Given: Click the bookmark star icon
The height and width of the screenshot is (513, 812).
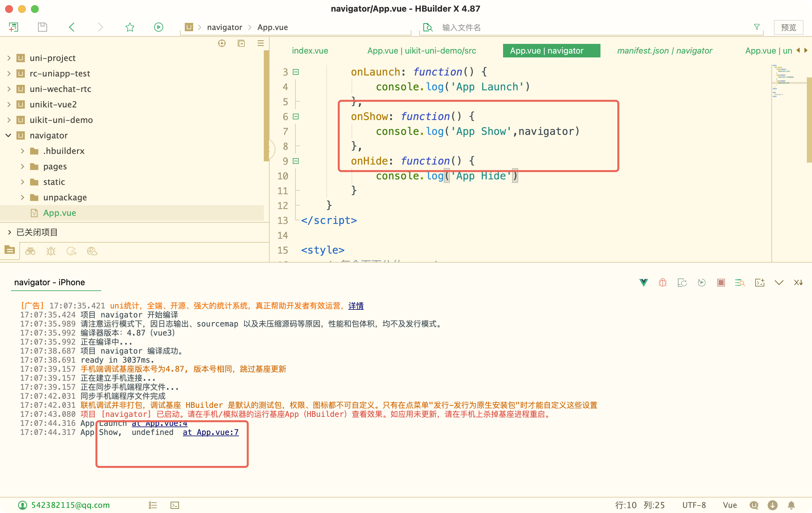Looking at the screenshot, I should [x=130, y=27].
